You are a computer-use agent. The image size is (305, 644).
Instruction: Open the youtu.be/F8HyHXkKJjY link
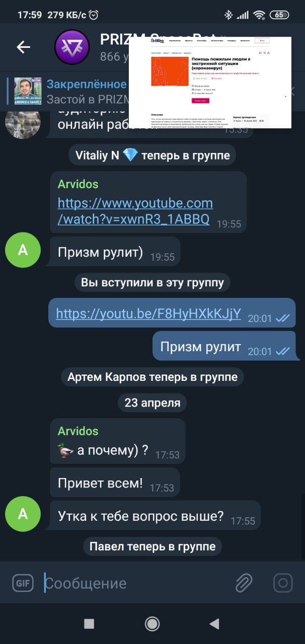(148, 314)
